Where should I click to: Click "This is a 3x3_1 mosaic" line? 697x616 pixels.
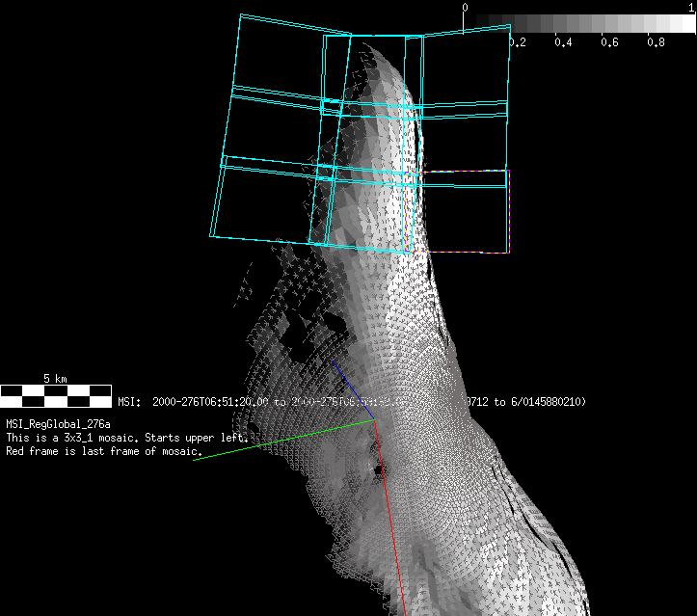pos(127,438)
